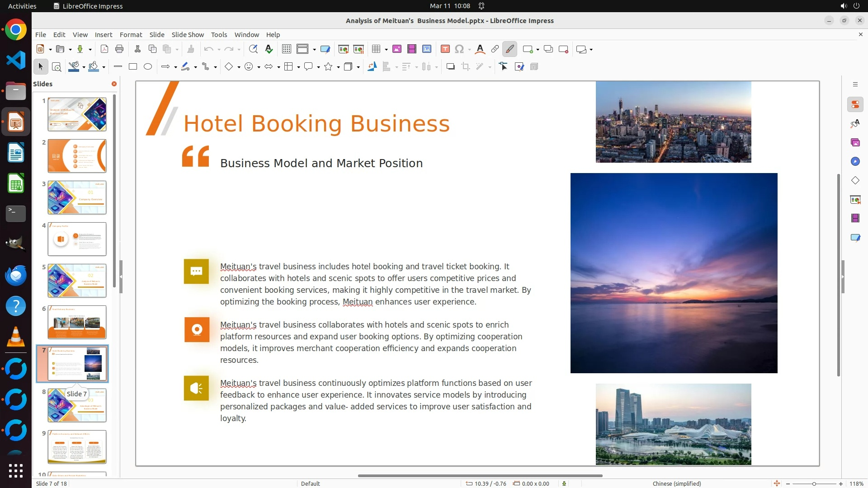Select the Rectangle drawing tool
868x488 pixels.
click(133, 67)
